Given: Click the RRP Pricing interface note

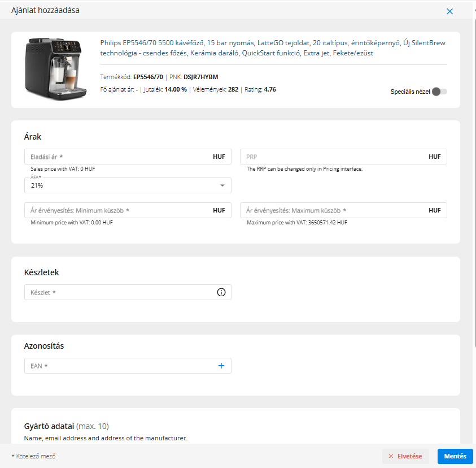Looking at the screenshot, I should [304, 169].
